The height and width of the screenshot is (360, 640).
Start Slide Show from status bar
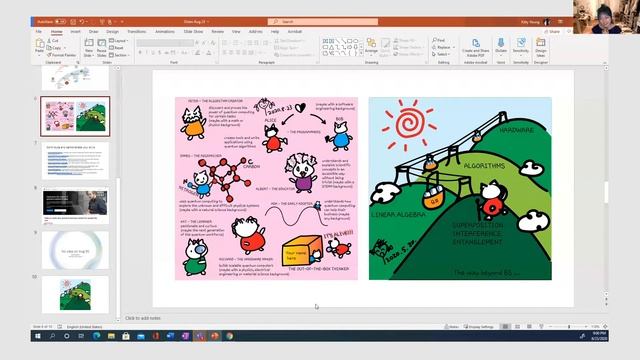pos(541,327)
